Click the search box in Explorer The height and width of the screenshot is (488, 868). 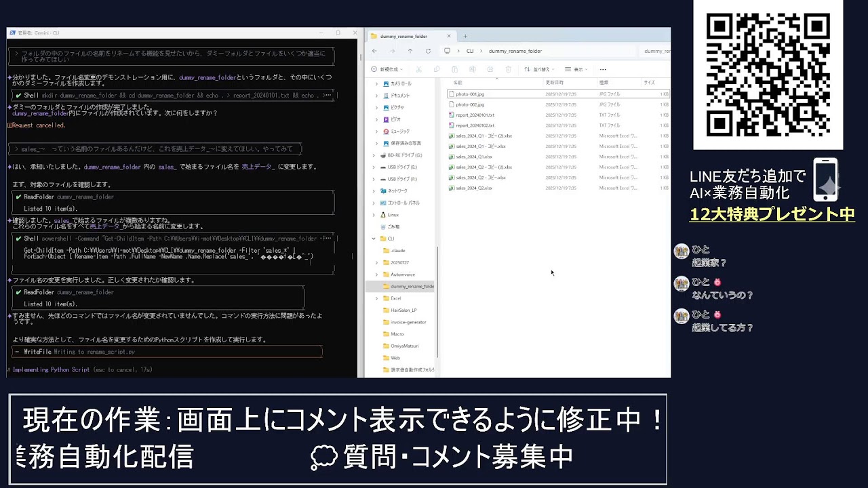(x=655, y=51)
